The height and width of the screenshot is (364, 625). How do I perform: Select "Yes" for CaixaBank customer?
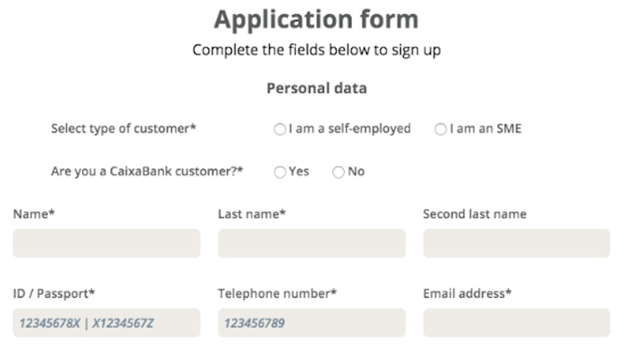pos(280,172)
